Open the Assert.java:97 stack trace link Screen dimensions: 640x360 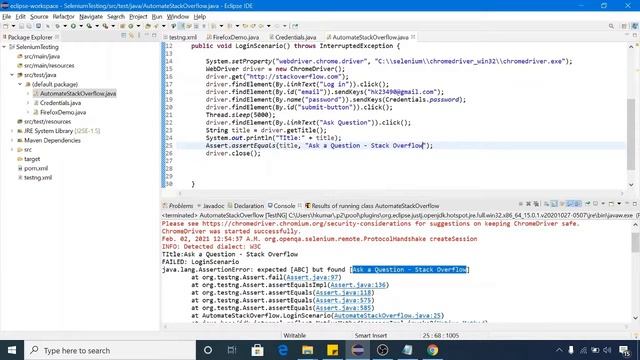313,277
